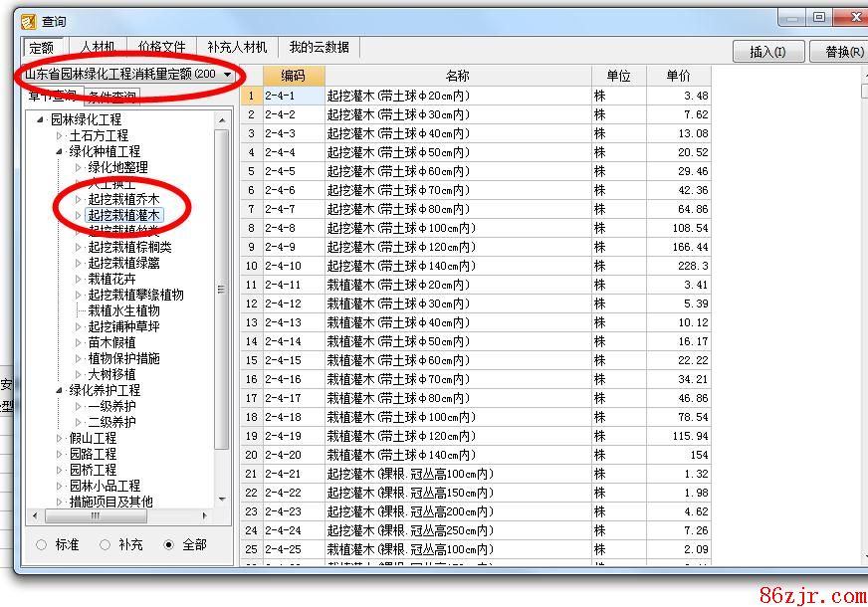868x607 pixels.
Task: Select the 全部 radio button
Action: click(x=168, y=545)
